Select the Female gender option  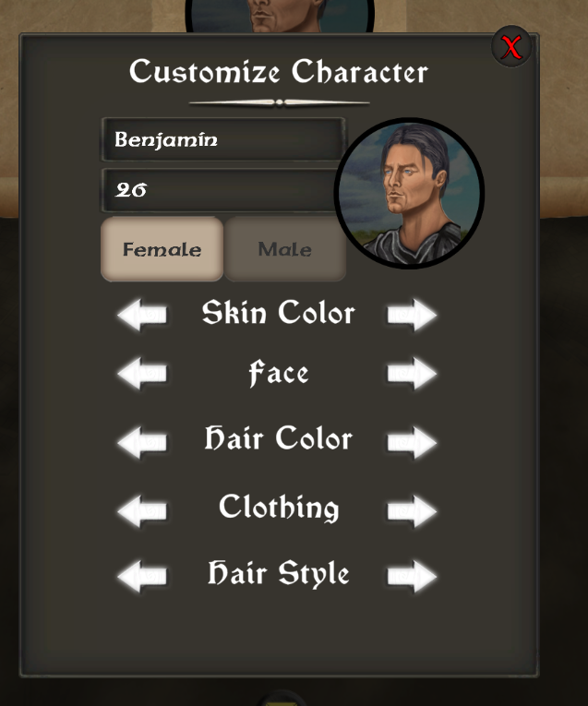click(x=162, y=249)
